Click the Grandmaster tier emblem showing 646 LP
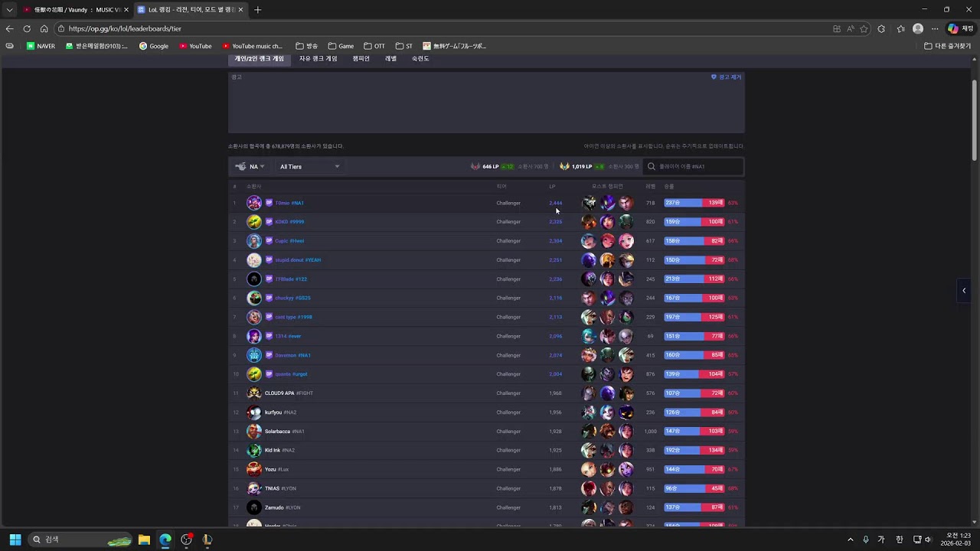980x551 pixels. point(475,166)
